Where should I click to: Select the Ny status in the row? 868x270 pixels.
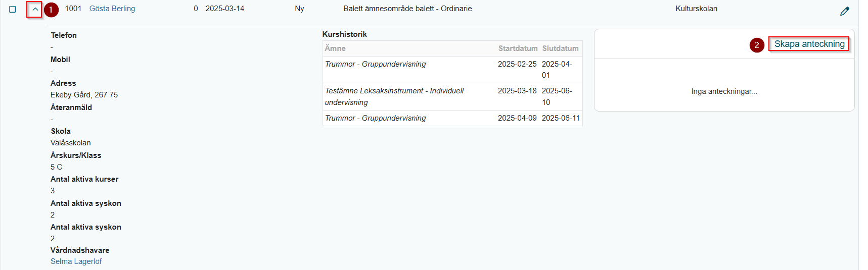(x=299, y=9)
